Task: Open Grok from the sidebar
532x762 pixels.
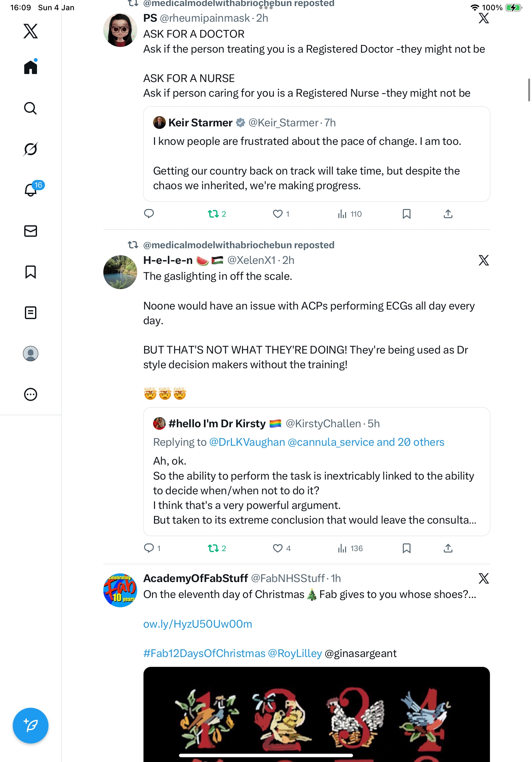Action: coord(31,149)
